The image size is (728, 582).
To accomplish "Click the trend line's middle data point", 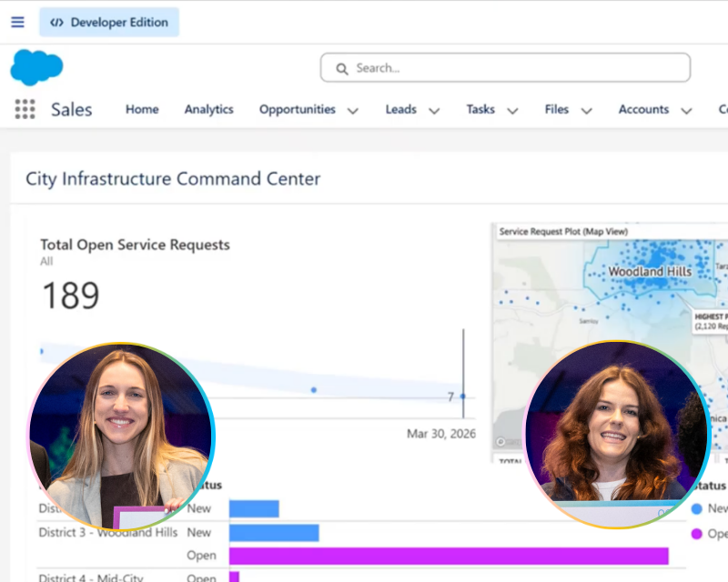I will [x=314, y=390].
